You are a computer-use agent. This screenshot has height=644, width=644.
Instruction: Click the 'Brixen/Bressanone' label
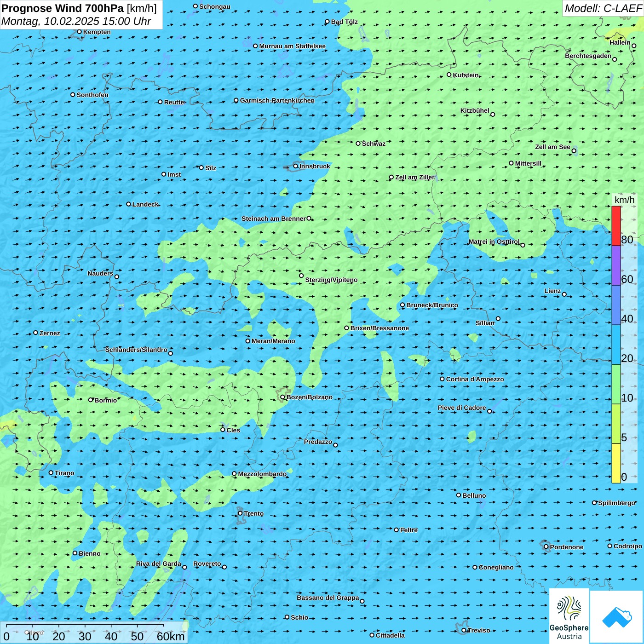click(x=379, y=328)
